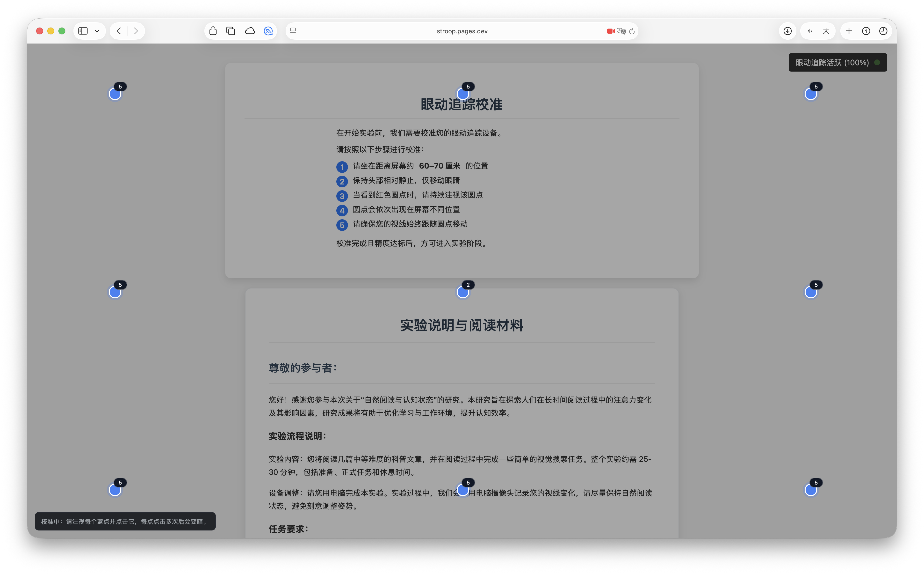924x574 pixels.
Task: Open the Translate tool
Action: 268,31
